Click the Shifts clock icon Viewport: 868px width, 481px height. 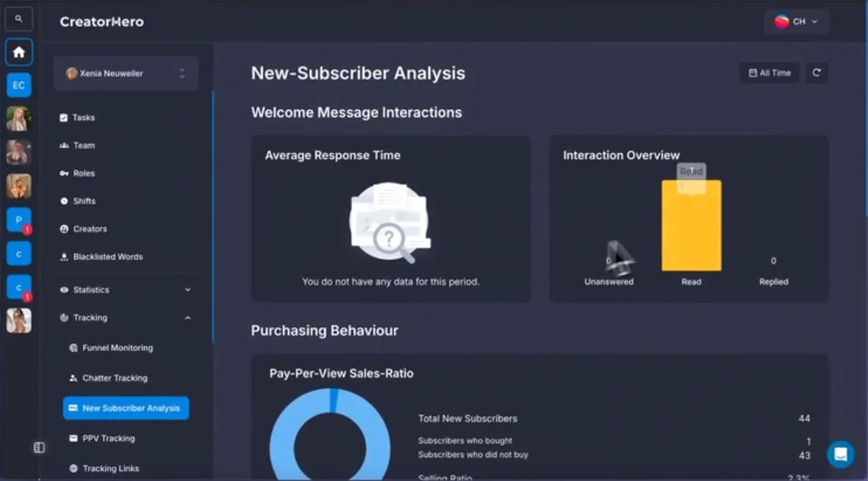(64, 201)
